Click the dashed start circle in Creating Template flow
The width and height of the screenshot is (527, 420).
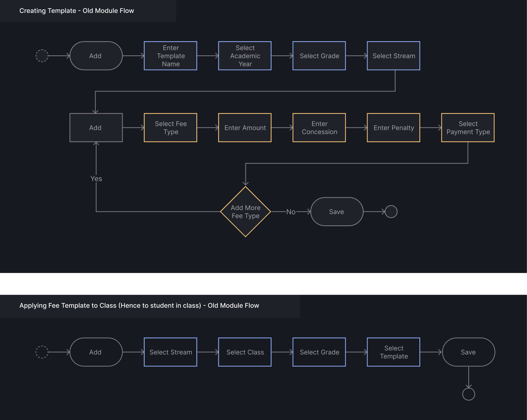coord(42,56)
